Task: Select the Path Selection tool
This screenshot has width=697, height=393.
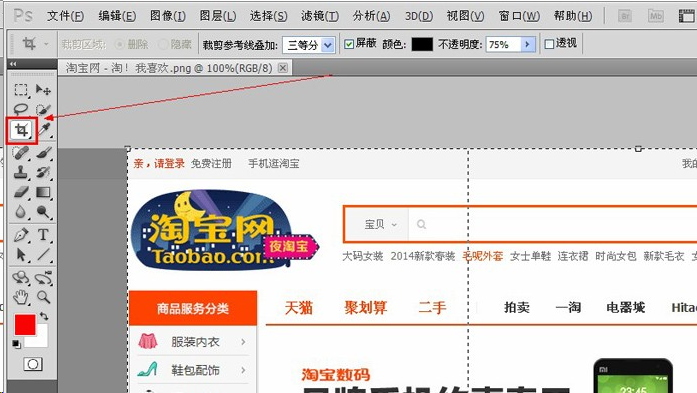Action: (21, 254)
